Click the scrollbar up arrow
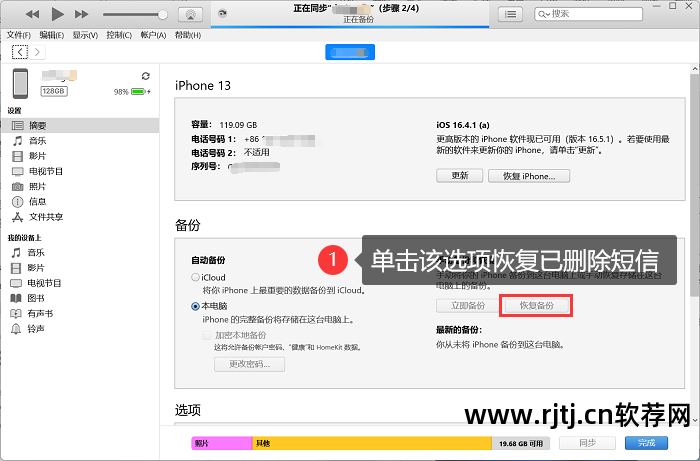Viewport: 700px width, 461px height. pos(695,69)
